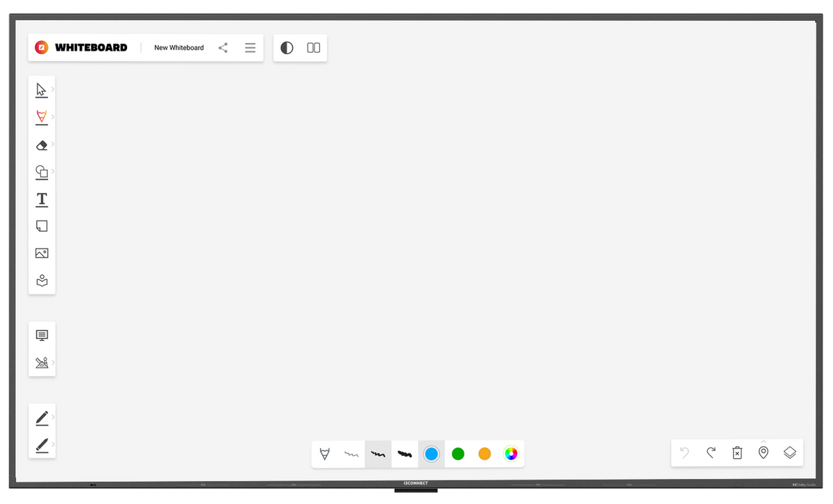The height and width of the screenshot is (504, 833).
Task: Insert an image onto the whiteboard
Action: point(42,253)
